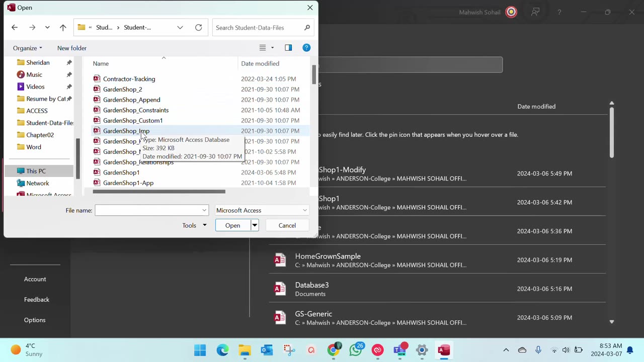
Task: Open Snipping Tool from the taskbar
Action: point(289,350)
